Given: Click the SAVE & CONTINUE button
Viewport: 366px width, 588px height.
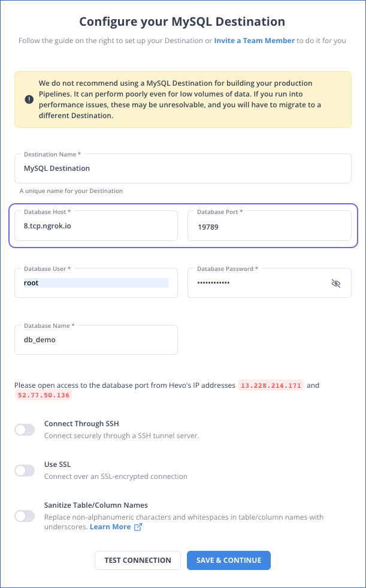Looking at the screenshot, I should [229, 560].
